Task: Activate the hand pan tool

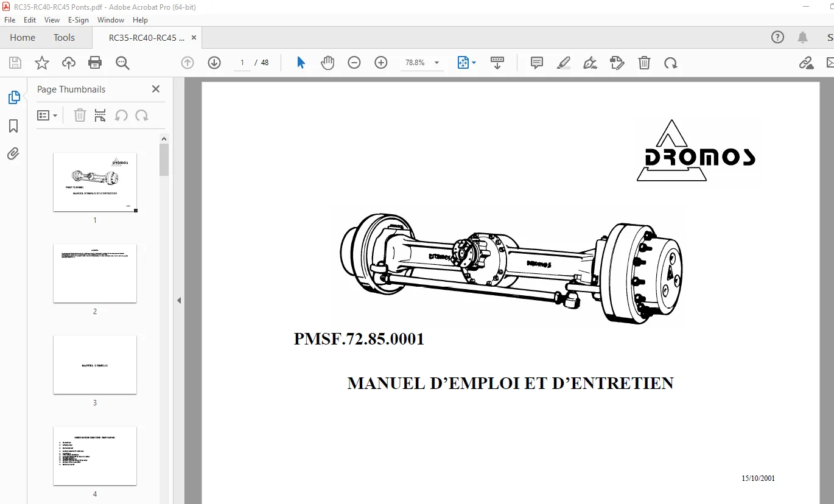Action: coord(328,63)
